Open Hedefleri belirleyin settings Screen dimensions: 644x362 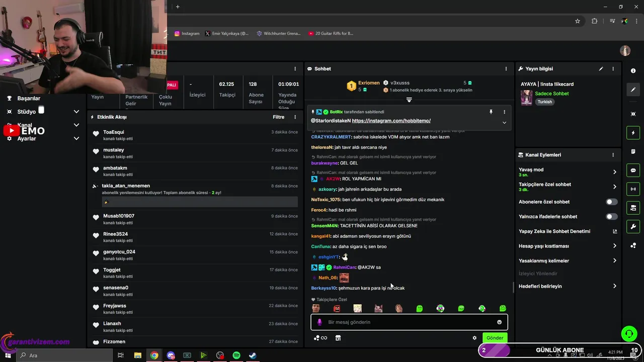click(568, 286)
